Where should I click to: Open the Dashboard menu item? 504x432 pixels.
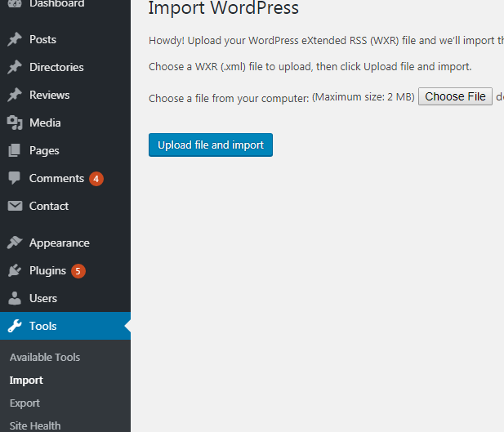click(56, 5)
